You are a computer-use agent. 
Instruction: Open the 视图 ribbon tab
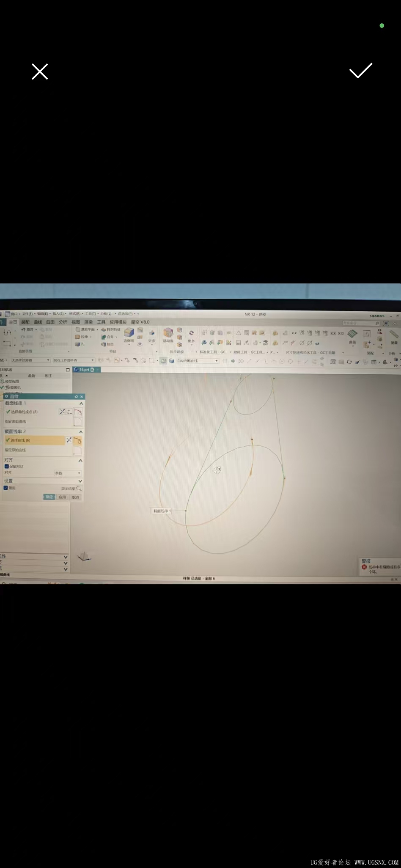click(x=76, y=322)
